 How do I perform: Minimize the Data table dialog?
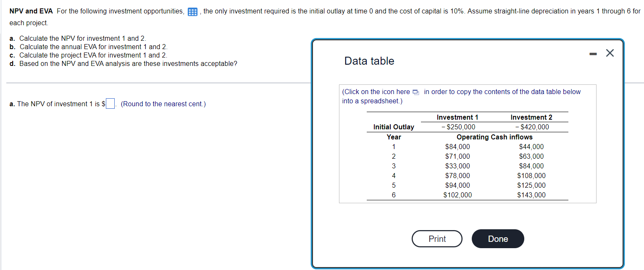pyautogui.click(x=592, y=53)
